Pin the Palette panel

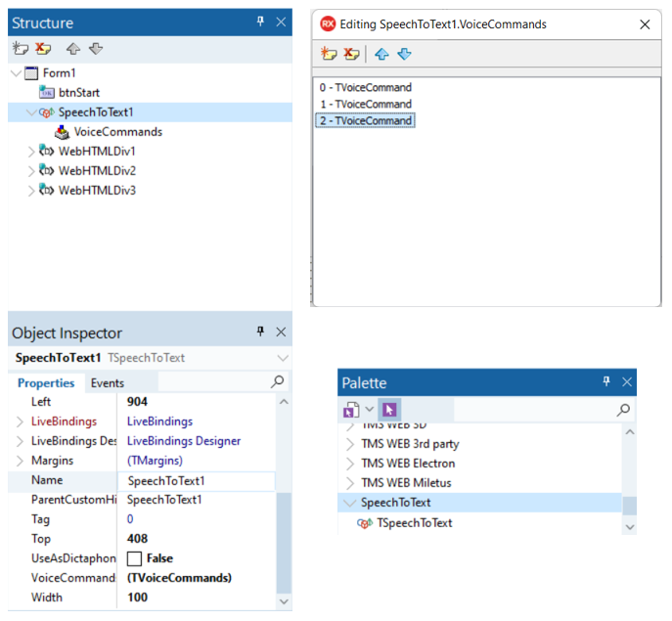[x=606, y=381]
